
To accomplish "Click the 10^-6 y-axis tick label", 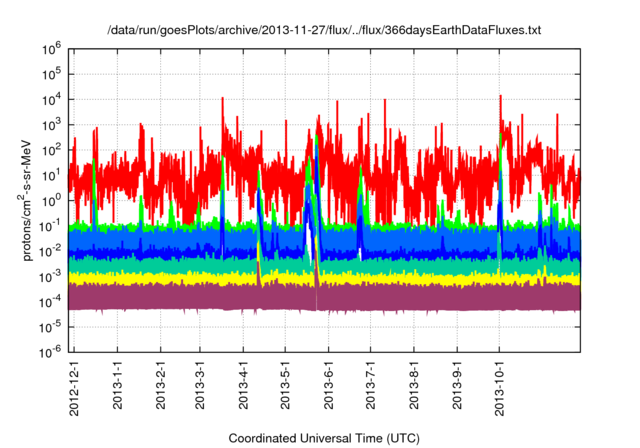I will pyautogui.click(x=51, y=352).
